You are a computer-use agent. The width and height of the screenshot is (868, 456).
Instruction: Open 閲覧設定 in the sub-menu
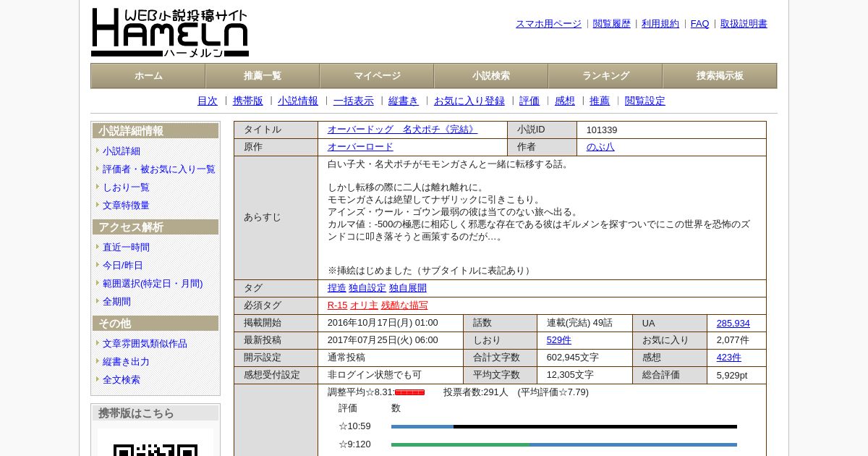[645, 101]
